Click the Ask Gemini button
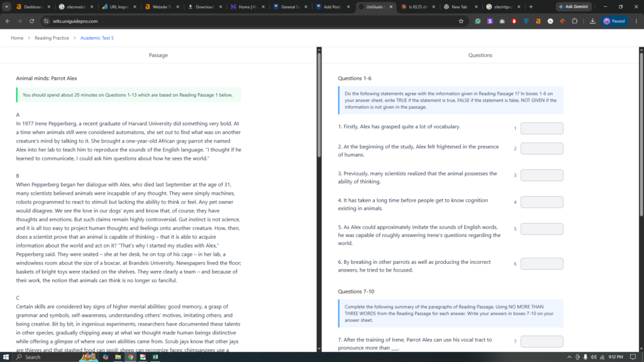 pyautogui.click(x=574, y=6)
